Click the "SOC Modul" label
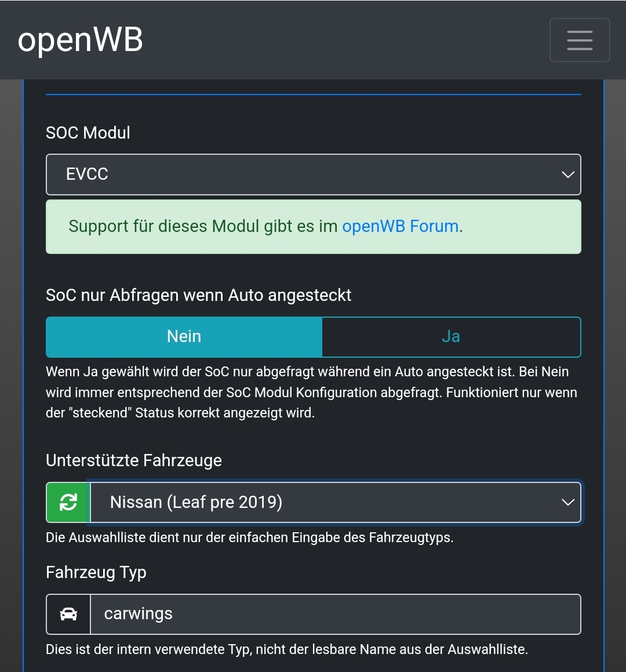Screen dimensions: 626x672 click(88, 133)
